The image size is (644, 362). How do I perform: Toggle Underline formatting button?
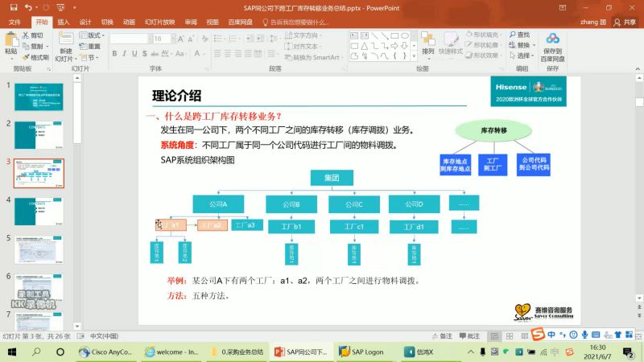click(134, 53)
